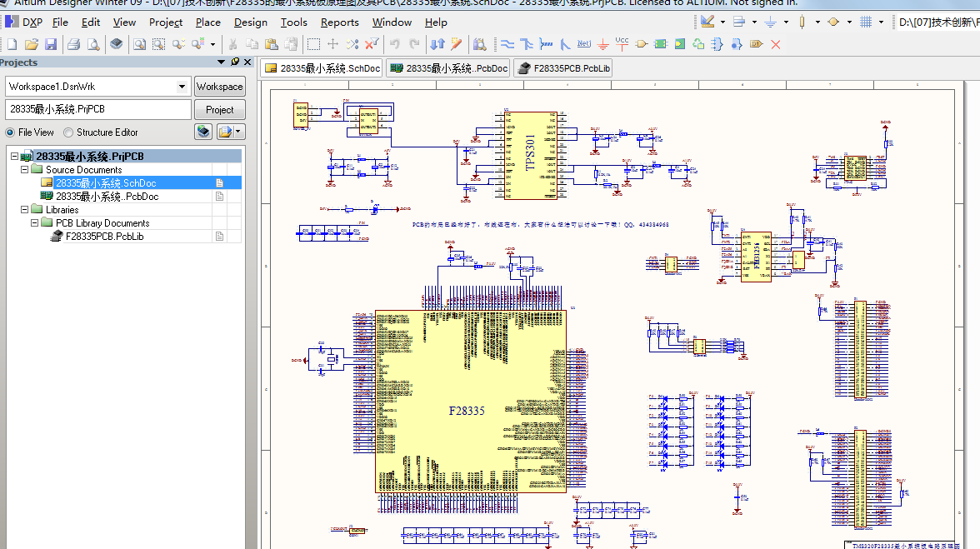The height and width of the screenshot is (549, 980).
Task: Collapse the 28335最小系统.PrjPCB project node
Action: (x=14, y=156)
